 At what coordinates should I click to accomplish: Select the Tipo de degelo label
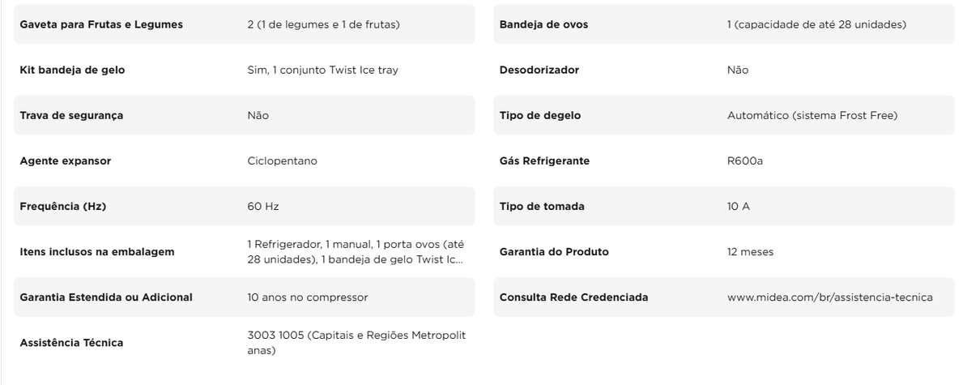[x=540, y=115]
